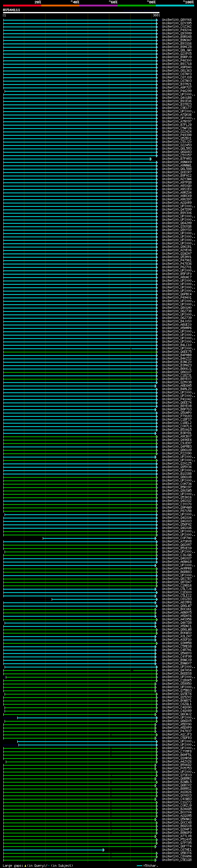This screenshot has width=197, height=868.
Task: Select the UniRef100_P46299 label
Action: [177, 91]
